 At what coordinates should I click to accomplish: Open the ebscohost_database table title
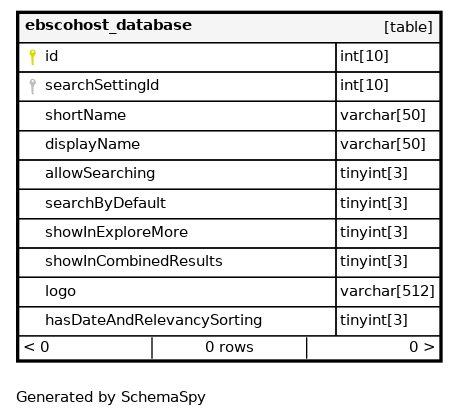tap(108, 25)
